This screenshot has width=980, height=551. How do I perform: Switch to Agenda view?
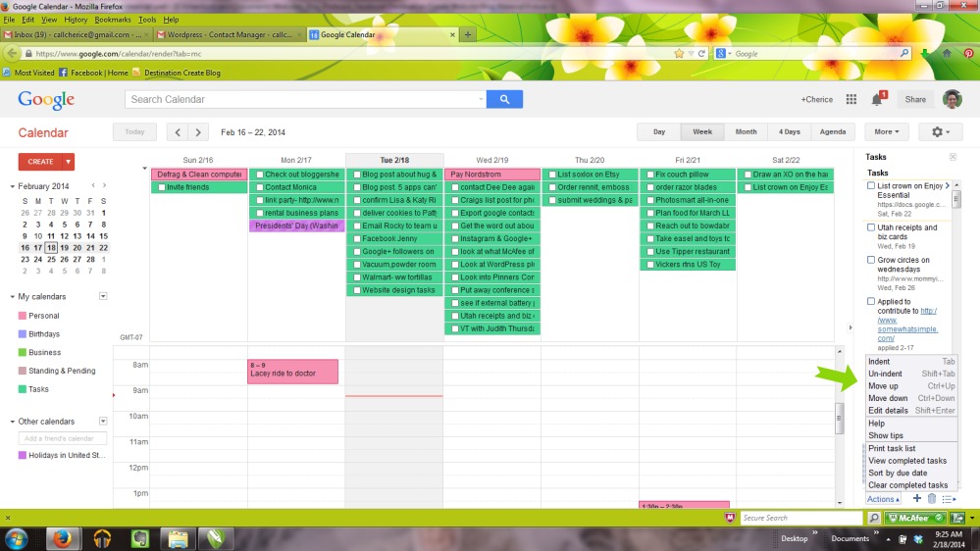[833, 131]
